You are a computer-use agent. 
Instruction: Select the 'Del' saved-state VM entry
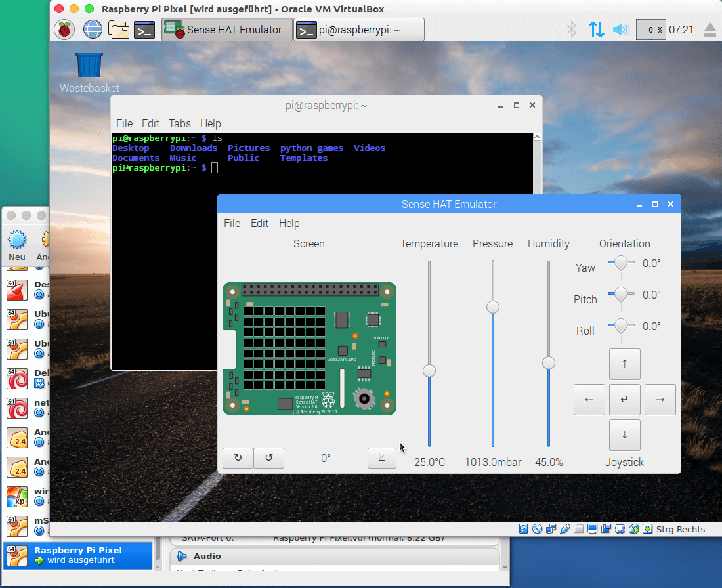[27, 379]
